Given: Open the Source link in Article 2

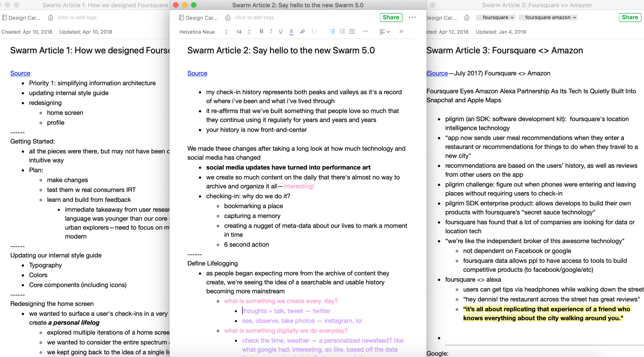Looking at the screenshot, I should coord(197,73).
